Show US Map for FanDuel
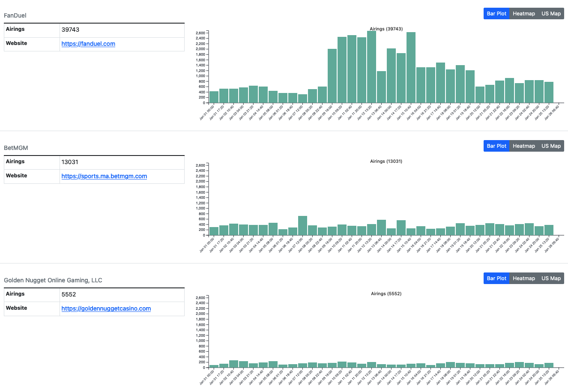The image size is (568, 392). [x=551, y=14]
